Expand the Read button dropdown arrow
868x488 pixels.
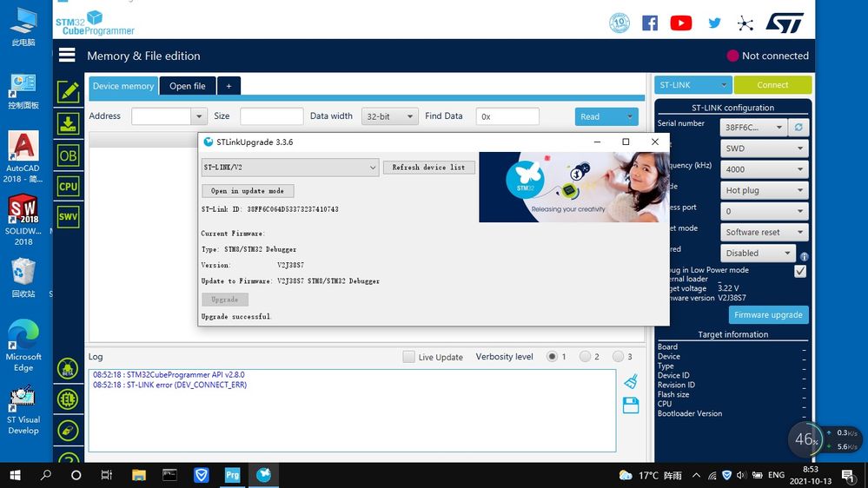click(630, 116)
